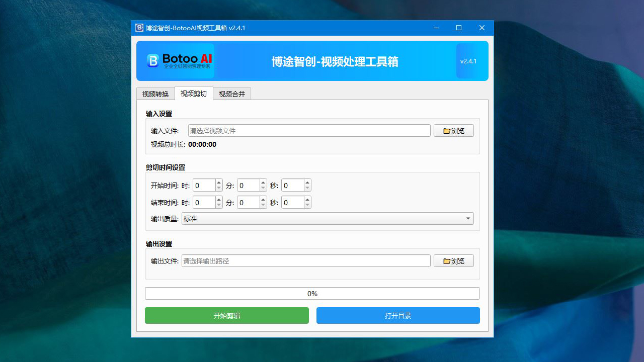Click the progress bar showing 0%

point(312,293)
